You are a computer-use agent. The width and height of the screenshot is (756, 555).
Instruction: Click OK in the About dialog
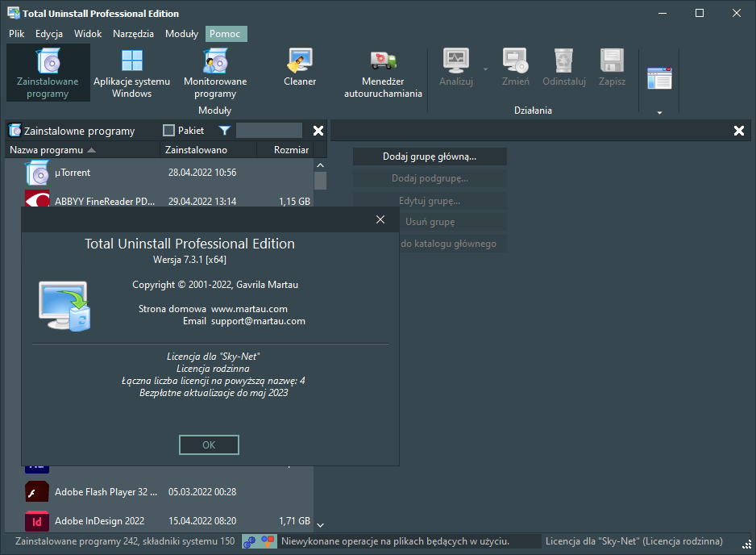pyautogui.click(x=209, y=445)
